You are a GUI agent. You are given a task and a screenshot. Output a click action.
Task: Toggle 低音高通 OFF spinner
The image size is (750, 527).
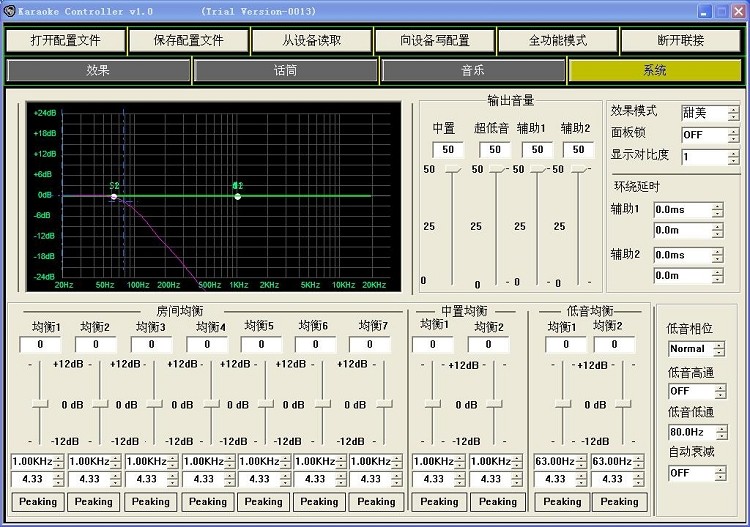[x=697, y=391]
